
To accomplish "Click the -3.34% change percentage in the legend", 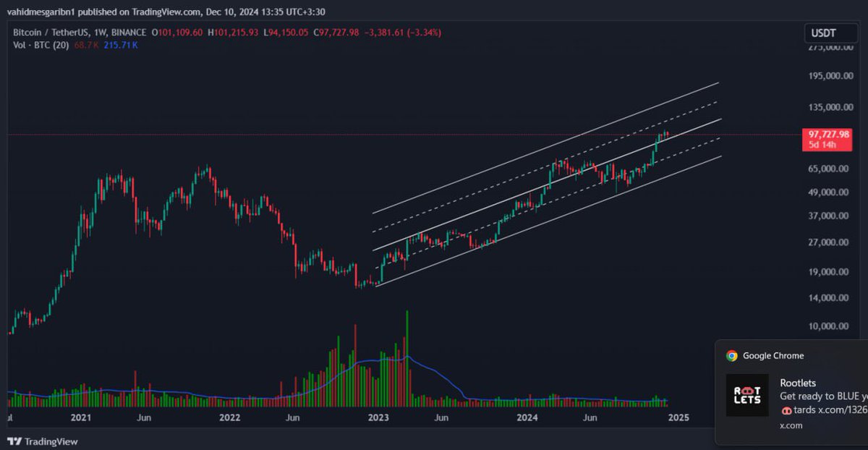I will pyautogui.click(x=424, y=33).
